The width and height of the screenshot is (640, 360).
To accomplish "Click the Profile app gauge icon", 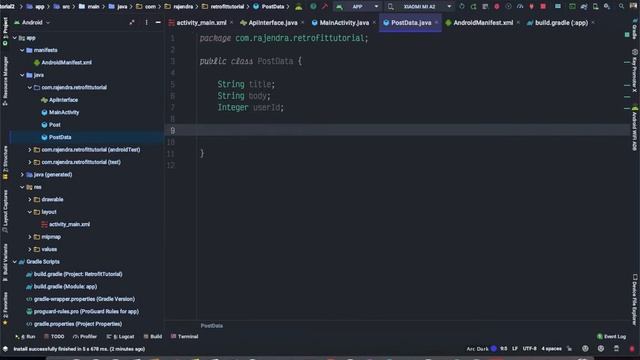I will (520, 7).
